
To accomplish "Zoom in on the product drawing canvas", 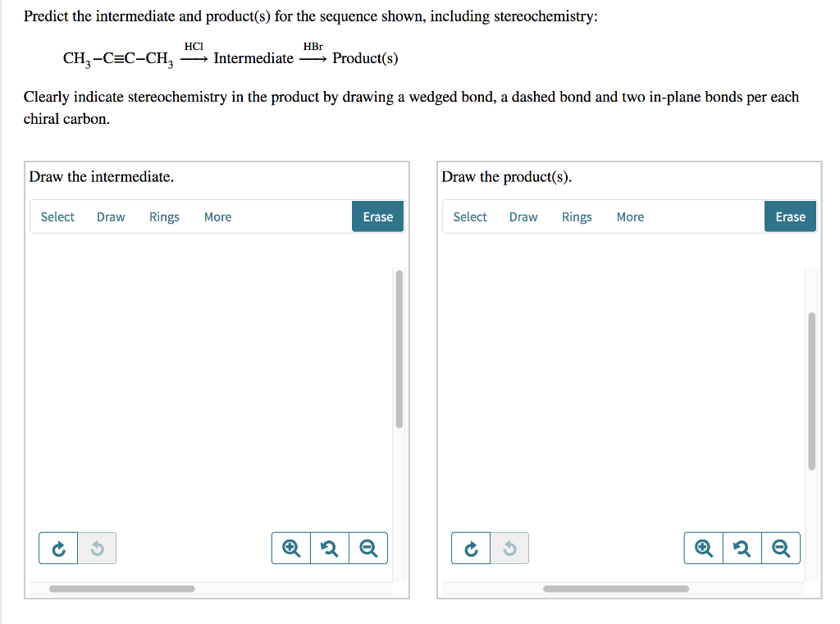I will point(702,548).
